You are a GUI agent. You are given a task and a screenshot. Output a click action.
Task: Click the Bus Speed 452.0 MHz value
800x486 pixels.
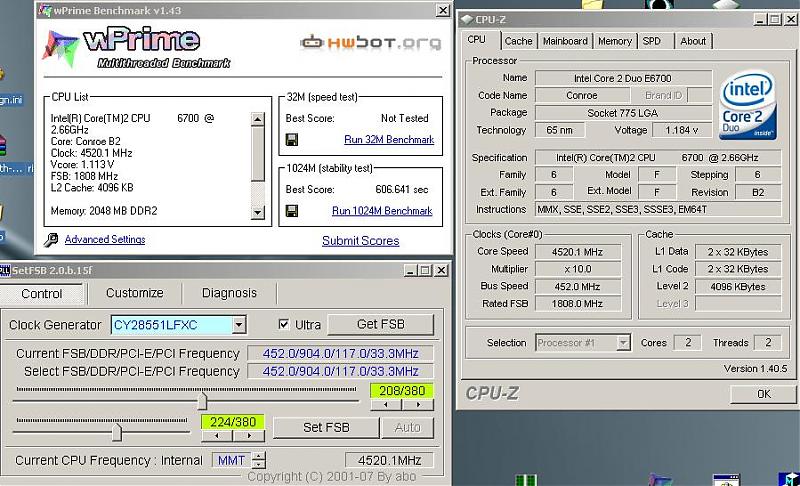[x=577, y=287]
